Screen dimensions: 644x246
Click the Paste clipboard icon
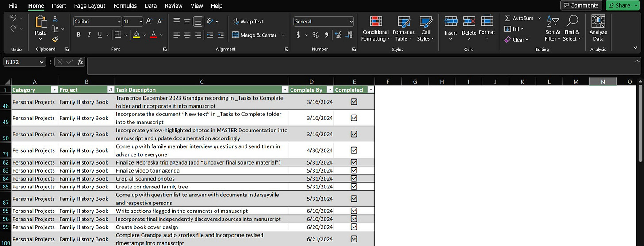click(41, 21)
